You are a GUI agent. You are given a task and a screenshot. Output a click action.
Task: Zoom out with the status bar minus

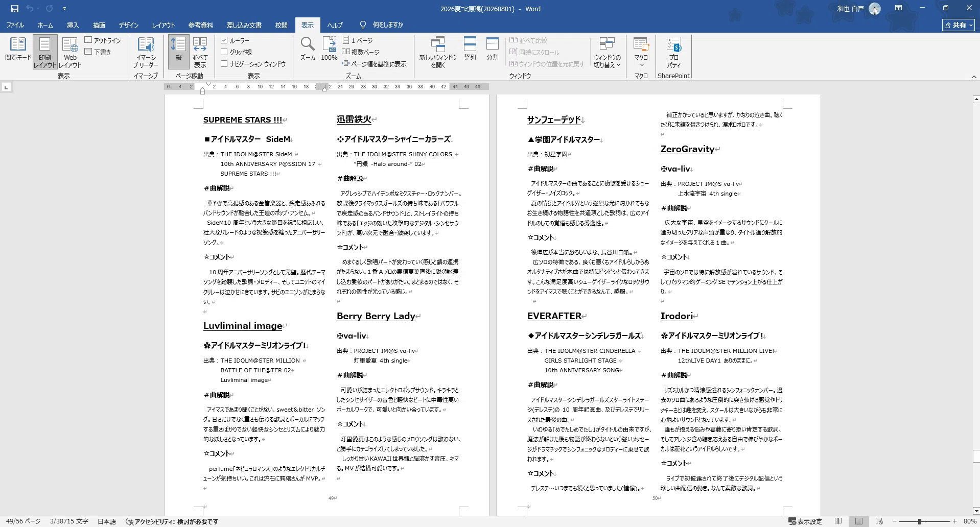[894, 521]
